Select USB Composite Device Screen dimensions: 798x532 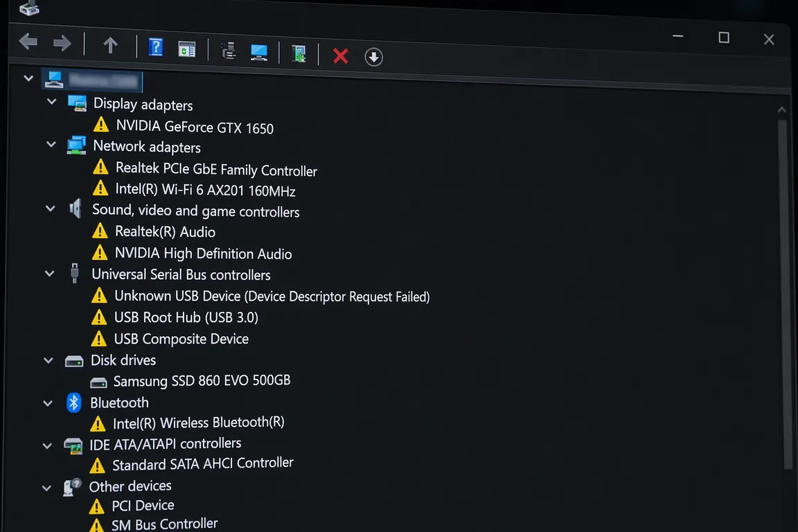[x=181, y=339]
